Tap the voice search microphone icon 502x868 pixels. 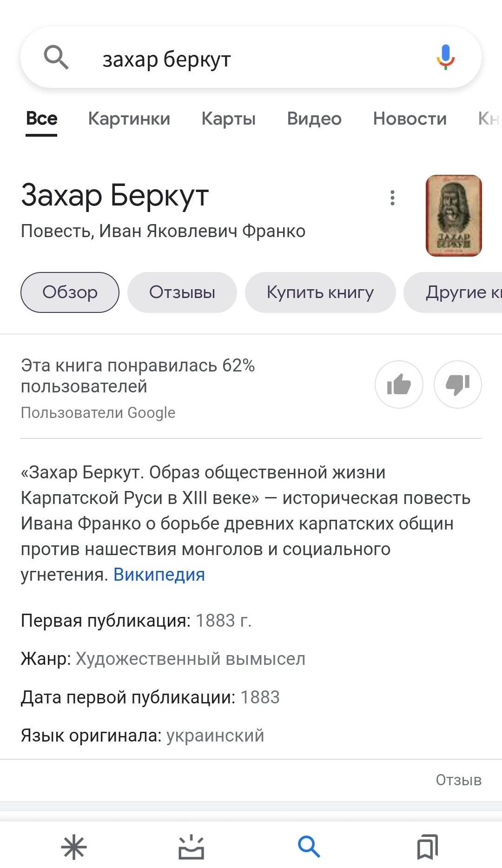[445, 58]
